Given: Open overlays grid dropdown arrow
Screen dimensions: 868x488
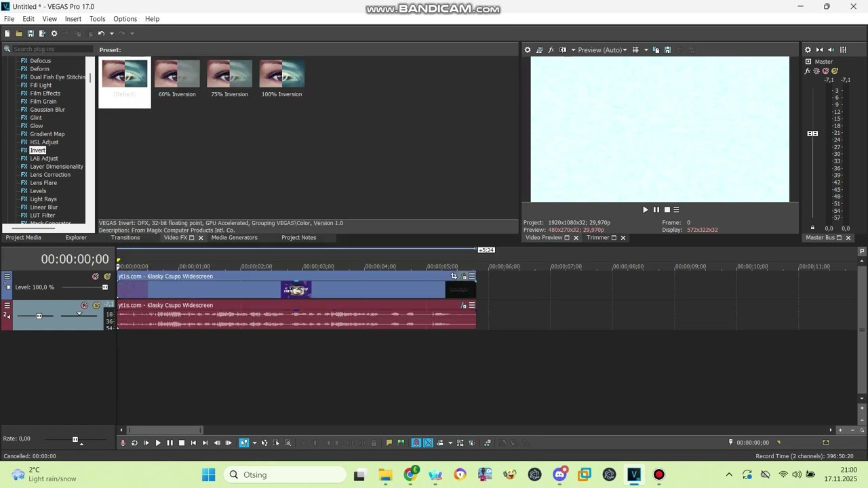Looking at the screenshot, I should point(646,49).
